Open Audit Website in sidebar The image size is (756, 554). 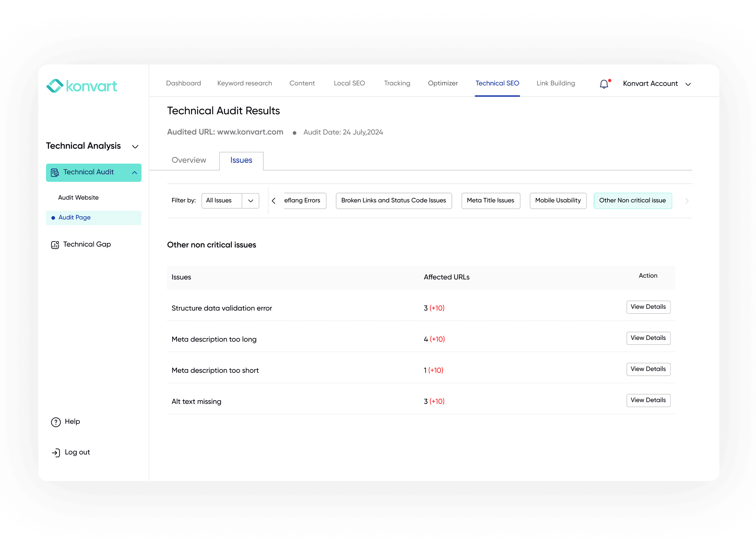78,198
